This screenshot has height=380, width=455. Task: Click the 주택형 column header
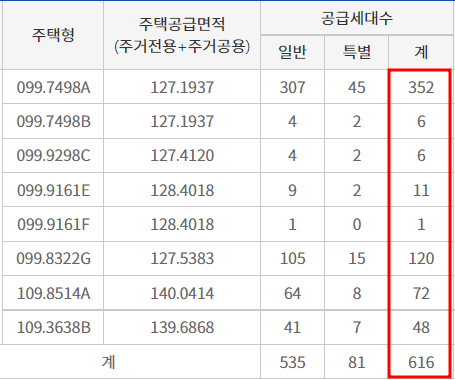53,35
